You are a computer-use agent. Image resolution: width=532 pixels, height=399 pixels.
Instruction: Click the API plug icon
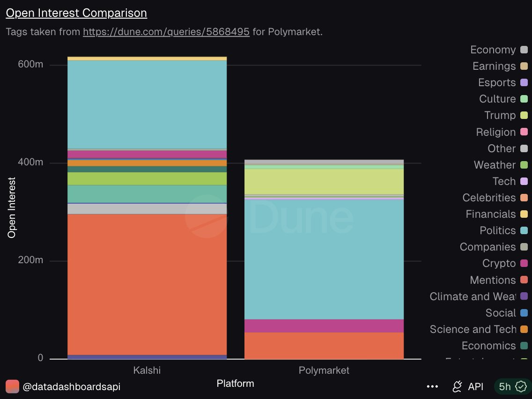[458, 386]
